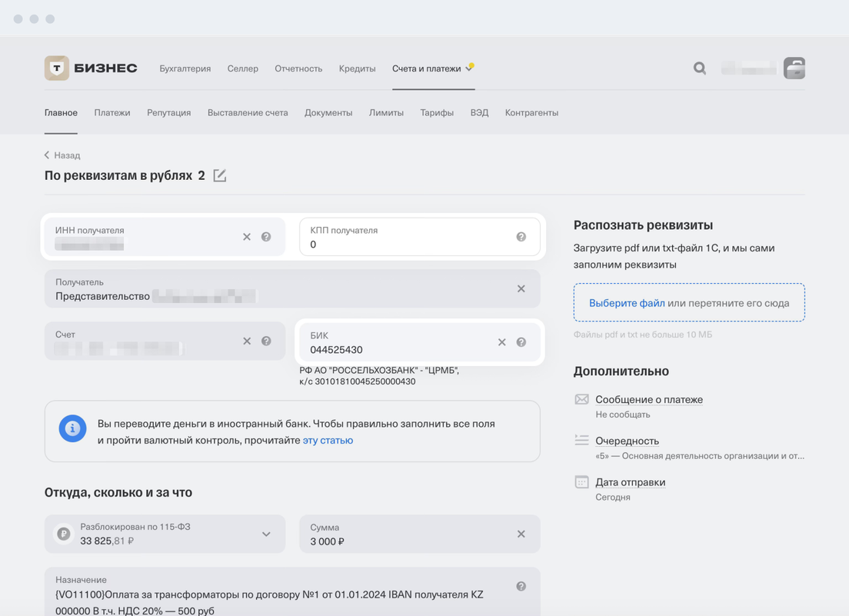Viewport: 849px width, 616px height.
Task: Open the Контрагенты tab
Action: pos(531,112)
